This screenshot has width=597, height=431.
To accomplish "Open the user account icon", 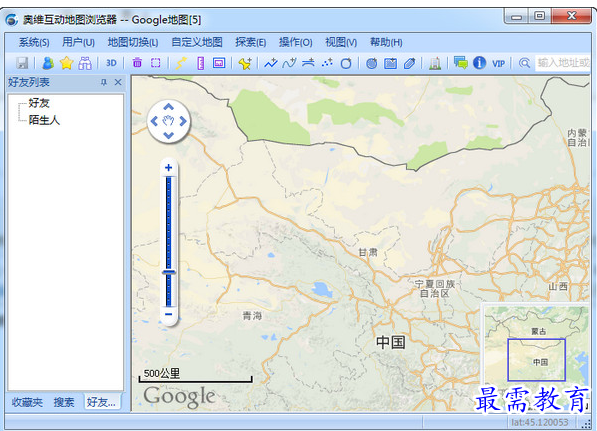I will point(48,63).
